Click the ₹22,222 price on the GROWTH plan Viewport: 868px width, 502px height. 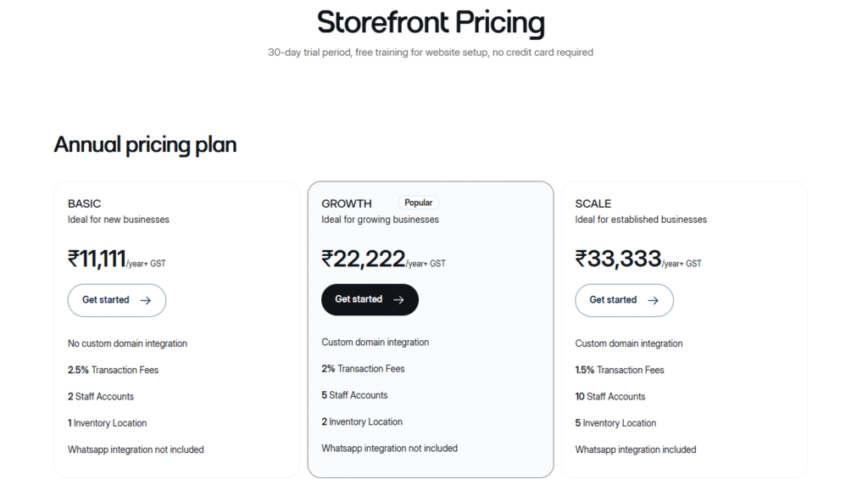pyautogui.click(x=363, y=259)
